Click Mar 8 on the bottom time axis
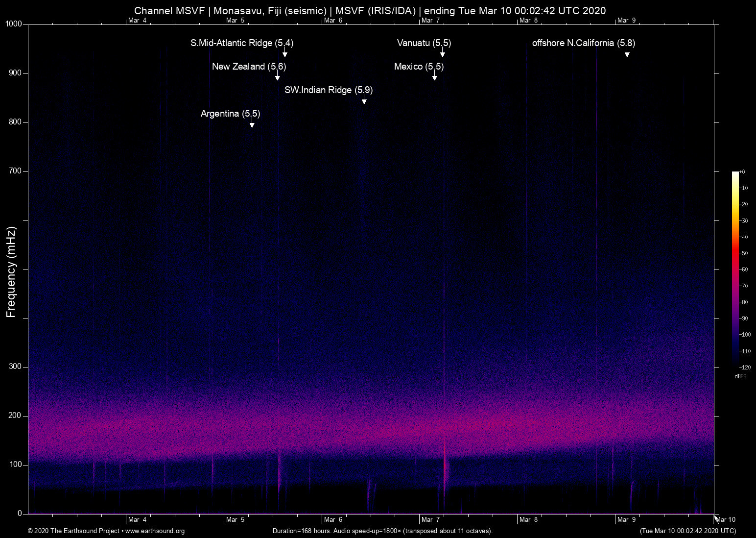This screenshot has width=756, height=538. (x=528, y=520)
